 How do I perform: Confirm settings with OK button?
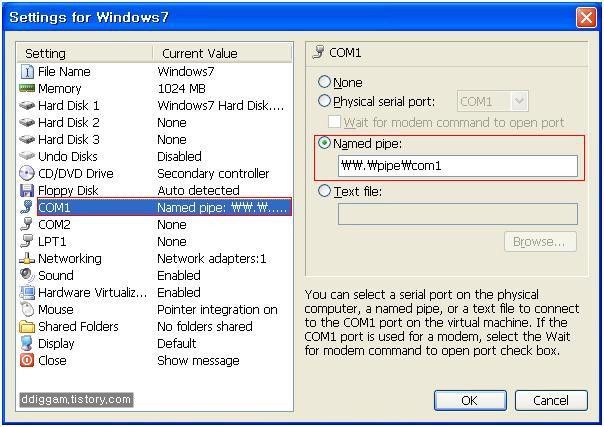(x=470, y=400)
